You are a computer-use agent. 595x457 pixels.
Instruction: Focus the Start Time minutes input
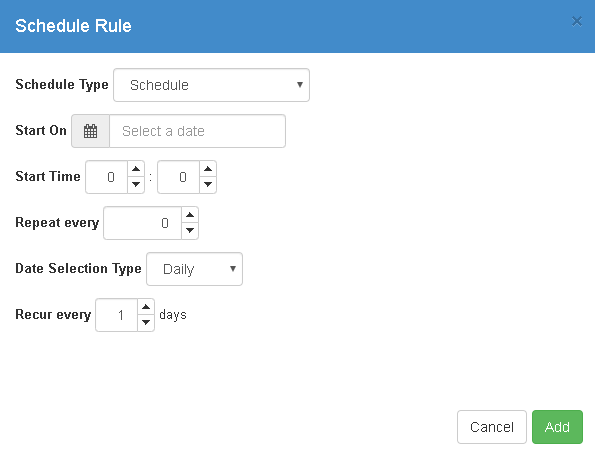pyautogui.click(x=179, y=177)
